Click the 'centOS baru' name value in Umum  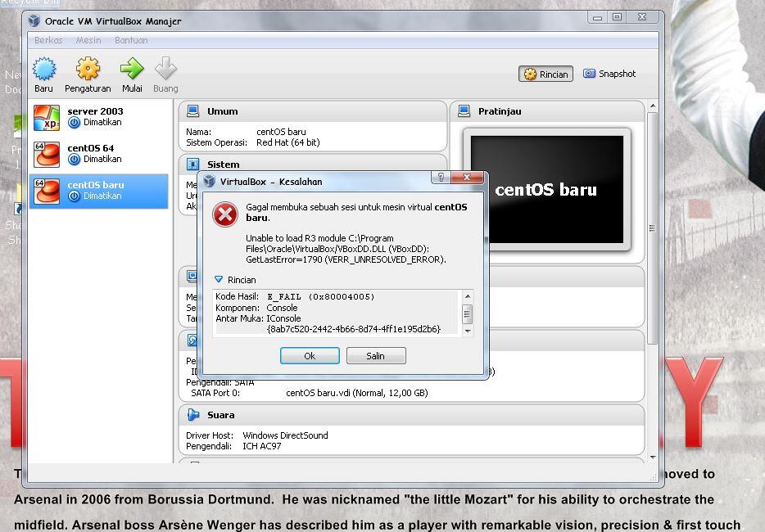click(281, 132)
